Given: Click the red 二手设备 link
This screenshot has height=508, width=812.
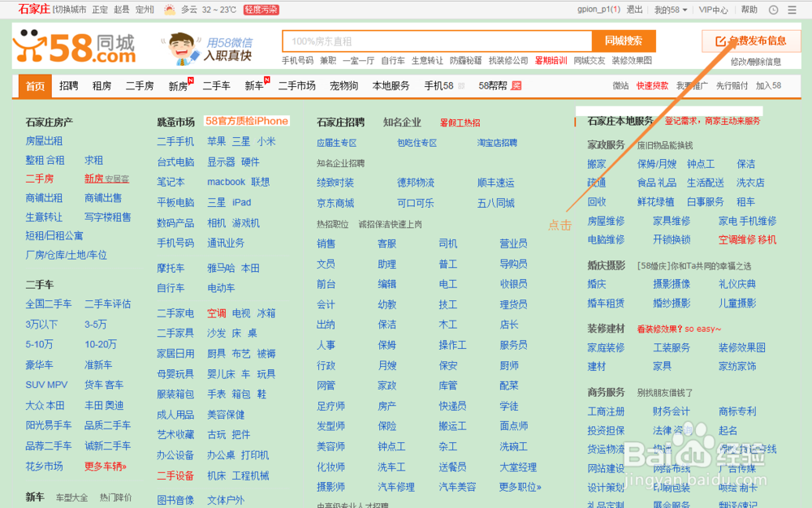Looking at the screenshot, I should (175, 476).
